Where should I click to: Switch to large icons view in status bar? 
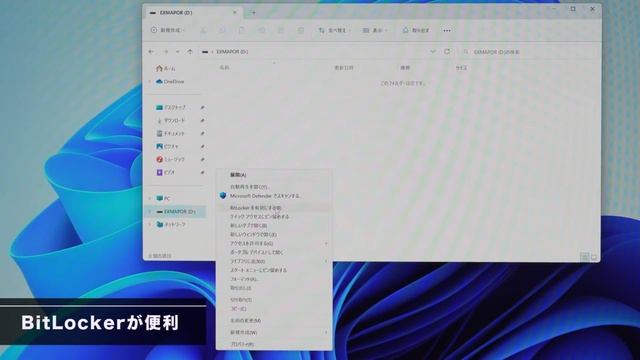tap(593, 257)
